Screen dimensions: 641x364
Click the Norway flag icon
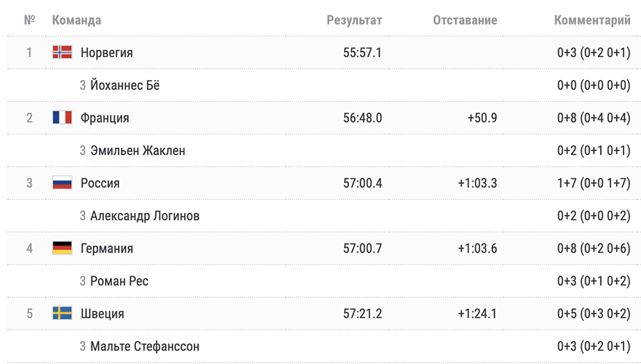[x=62, y=52]
